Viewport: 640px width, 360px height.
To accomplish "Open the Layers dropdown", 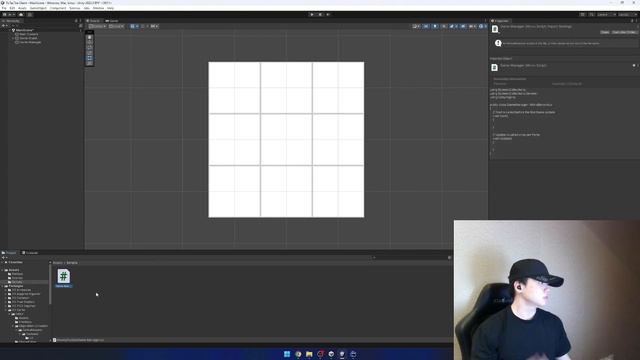I will tap(606, 15).
